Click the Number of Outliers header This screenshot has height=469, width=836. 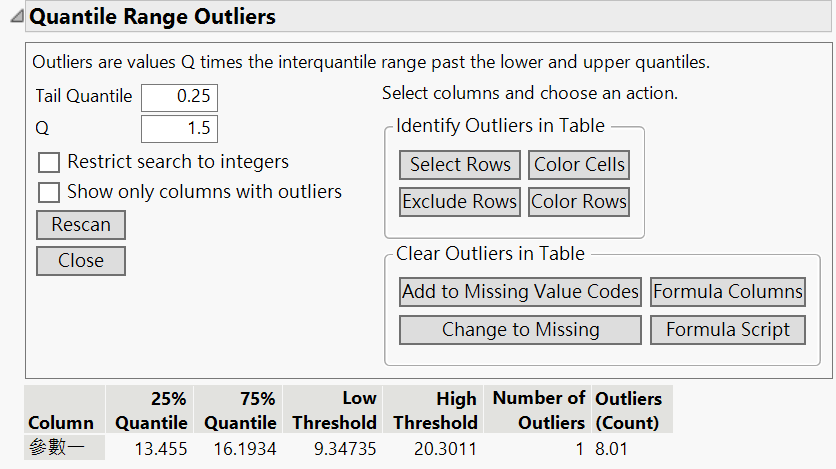pyautogui.click(x=538, y=410)
